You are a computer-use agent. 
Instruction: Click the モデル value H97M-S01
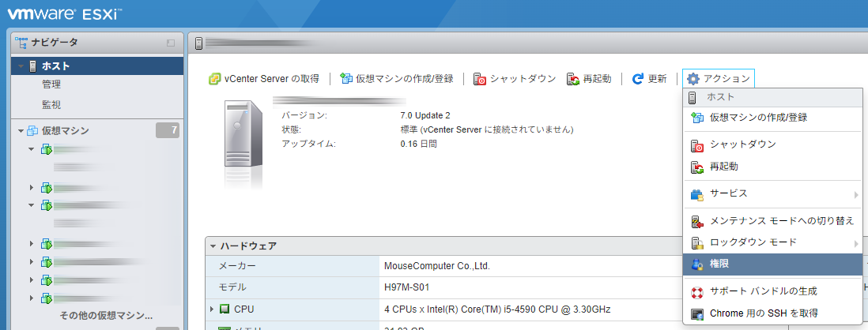407,287
